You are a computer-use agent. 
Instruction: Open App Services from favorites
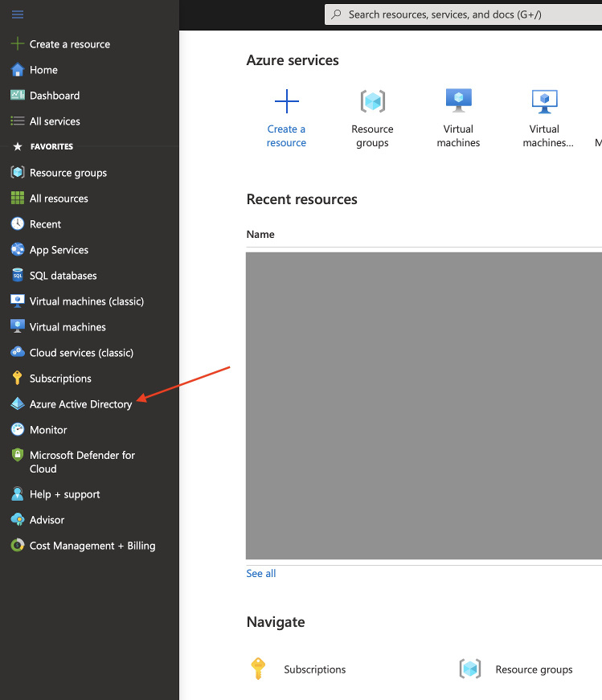[59, 250]
